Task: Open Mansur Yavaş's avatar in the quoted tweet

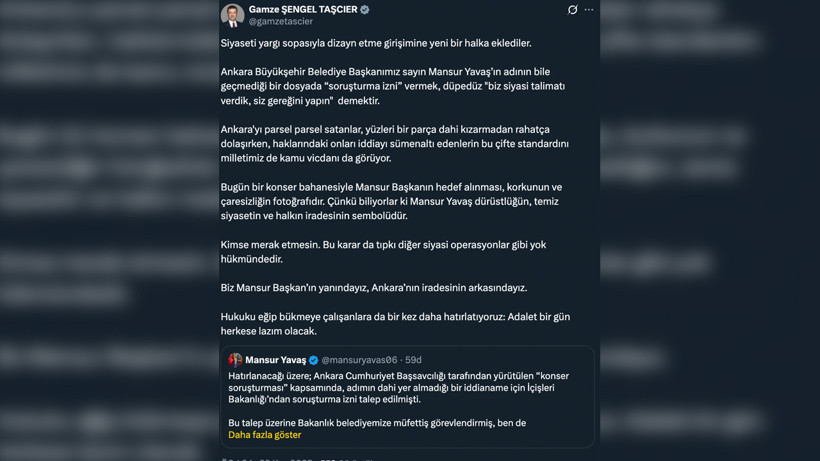Action: (x=235, y=360)
